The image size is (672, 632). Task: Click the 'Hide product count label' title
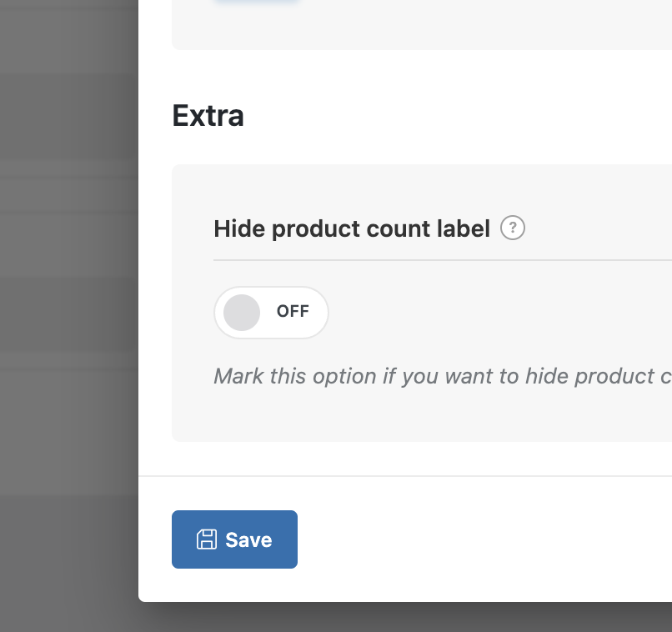pos(351,228)
